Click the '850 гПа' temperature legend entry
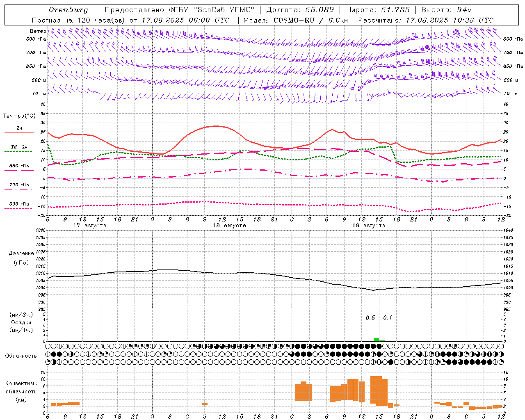525x420 pixels. coord(19,166)
